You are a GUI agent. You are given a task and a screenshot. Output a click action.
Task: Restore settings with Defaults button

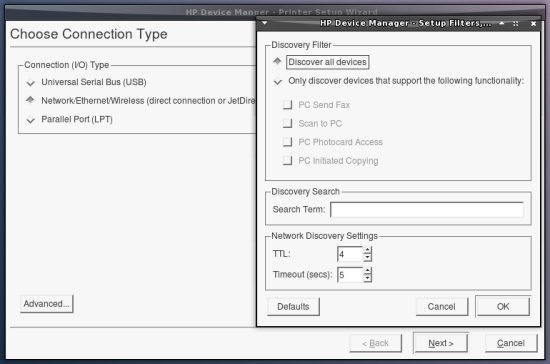point(293,306)
